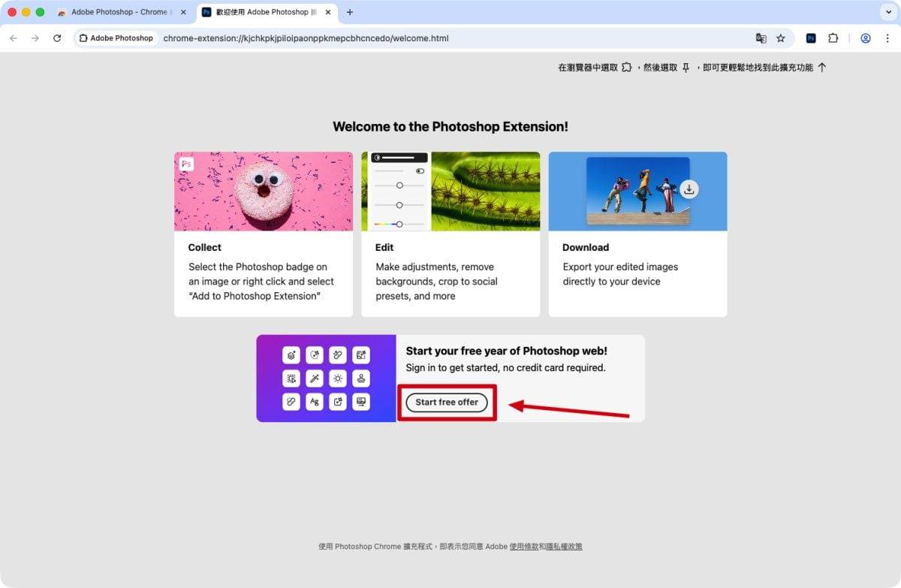The height and width of the screenshot is (588, 901).
Task: Open the "使用條款" terms link
Action: (x=526, y=547)
